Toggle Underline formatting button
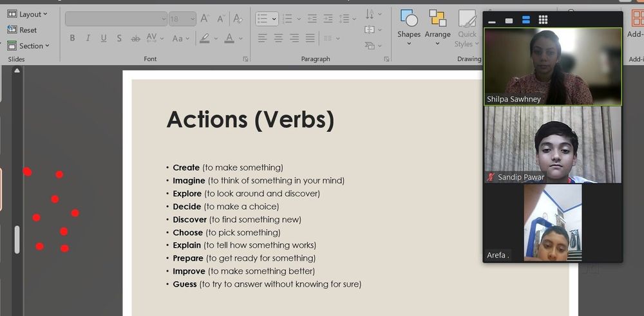The width and height of the screenshot is (644, 316). pyautogui.click(x=104, y=38)
